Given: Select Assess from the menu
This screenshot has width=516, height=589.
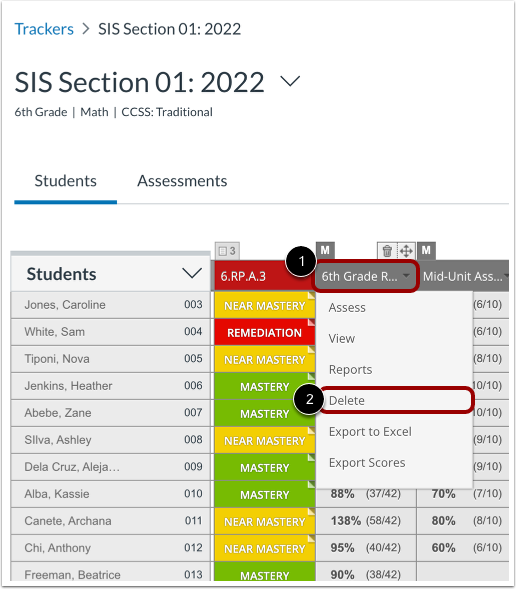Looking at the screenshot, I should pyautogui.click(x=347, y=308).
